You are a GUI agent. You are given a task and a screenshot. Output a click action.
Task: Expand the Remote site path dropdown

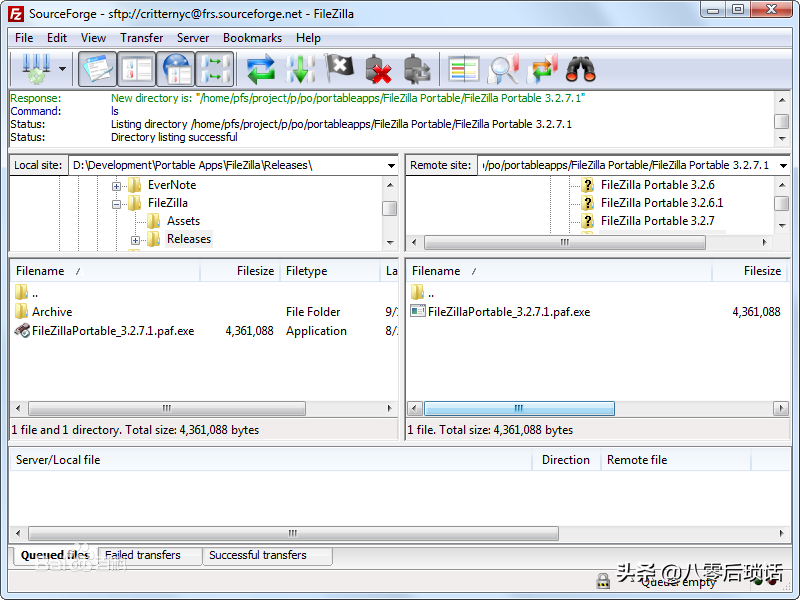pyautogui.click(x=783, y=165)
